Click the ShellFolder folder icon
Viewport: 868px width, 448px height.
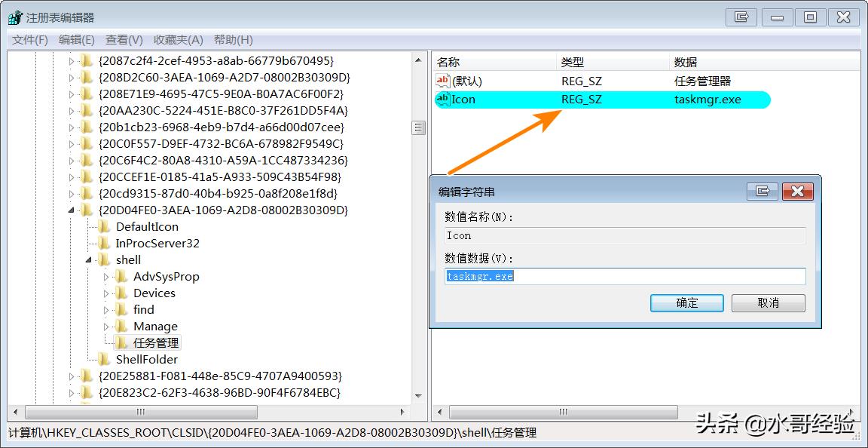tap(103, 359)
